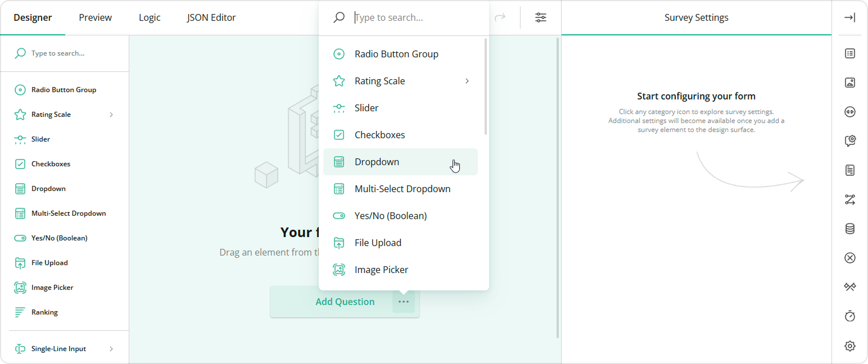Switch to the JSON Editor tab

click(x=211, y=17)
